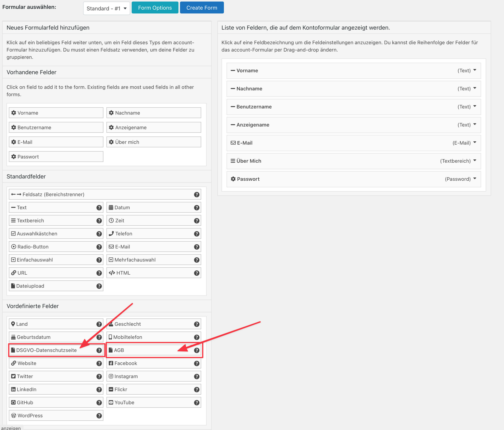Add existing Anzeigename field

[154, 127]
